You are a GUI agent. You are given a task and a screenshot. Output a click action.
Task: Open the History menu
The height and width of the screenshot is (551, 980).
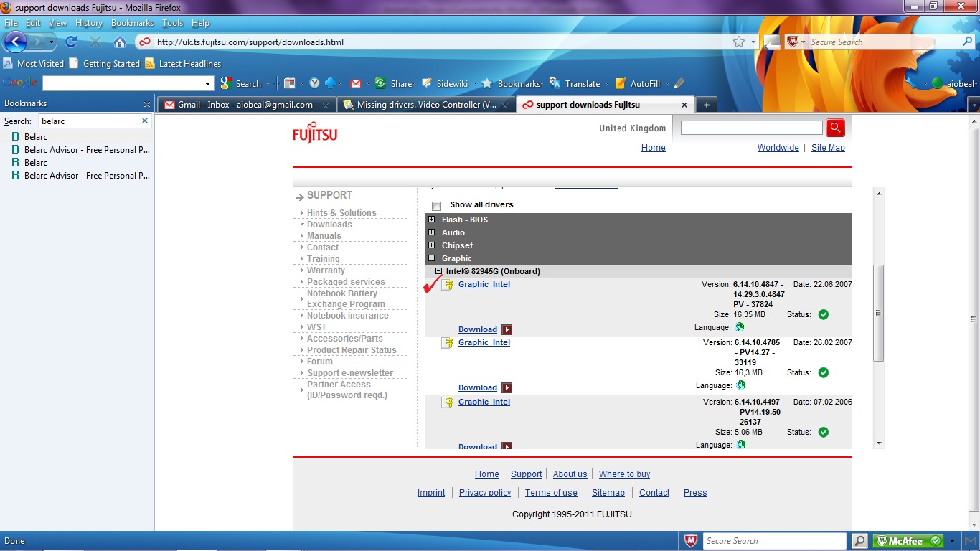[89, 23]
